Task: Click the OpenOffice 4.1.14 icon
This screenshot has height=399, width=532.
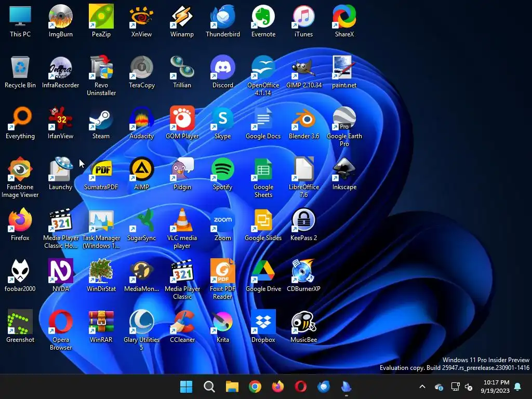Action: [263, 67]
